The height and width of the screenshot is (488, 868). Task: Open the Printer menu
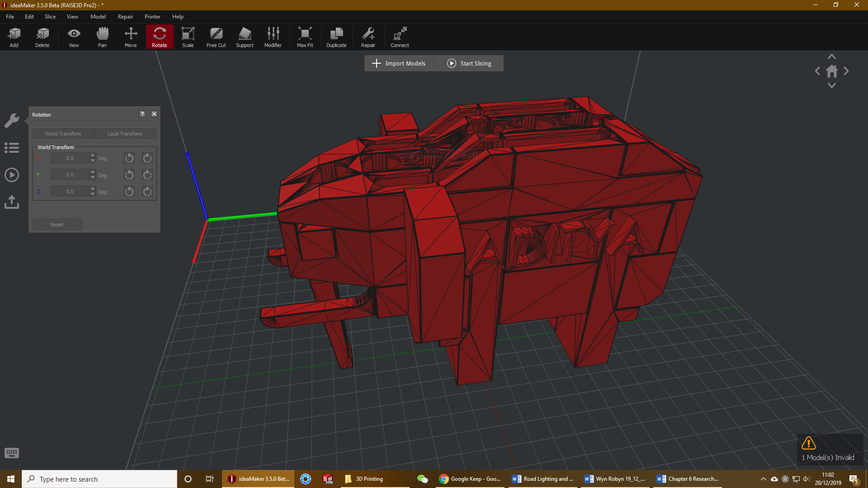tap(152, 17)
